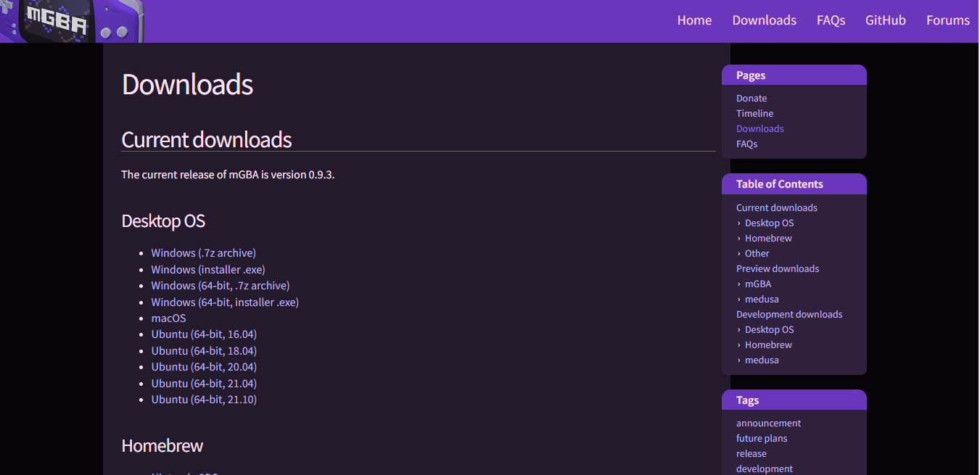
Task: Download Windows (64-bit, .7z archive)
Action: (220, 286)
